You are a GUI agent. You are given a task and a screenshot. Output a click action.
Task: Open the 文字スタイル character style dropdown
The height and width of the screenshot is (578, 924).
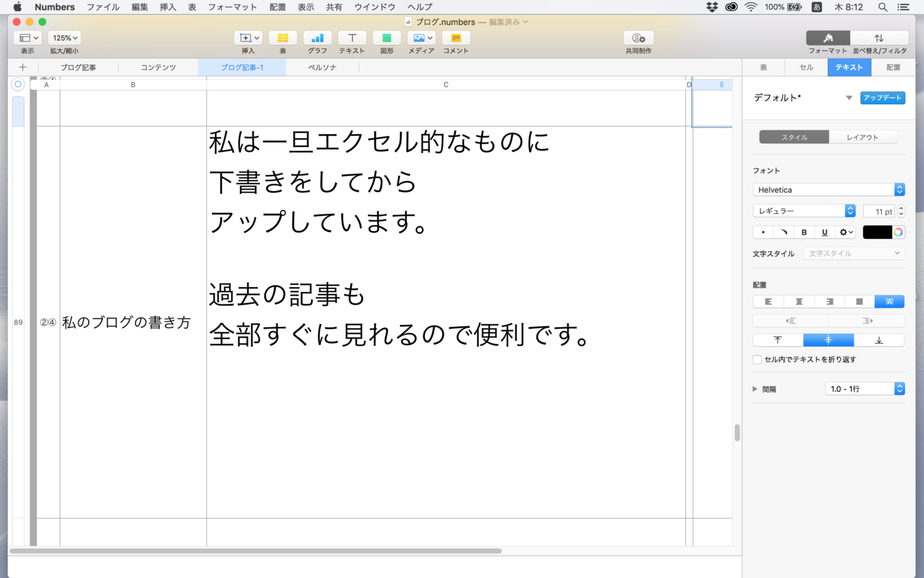point(854,253)
